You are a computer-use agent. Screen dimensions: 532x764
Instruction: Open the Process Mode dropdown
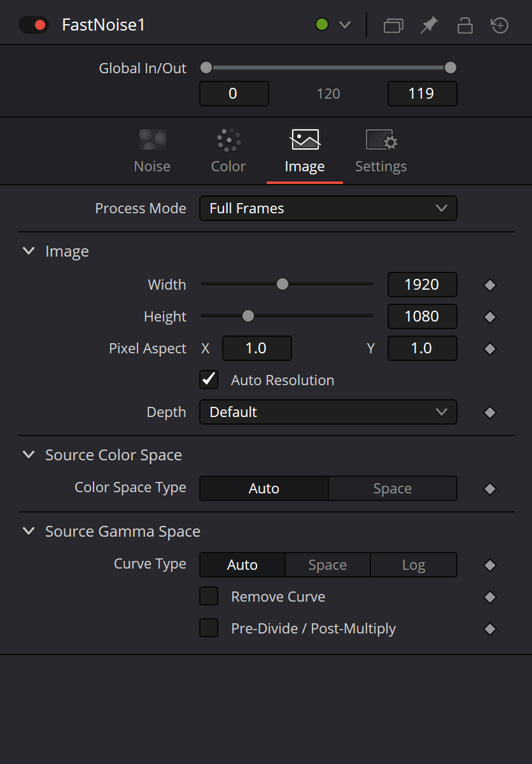tap(328, 208)
